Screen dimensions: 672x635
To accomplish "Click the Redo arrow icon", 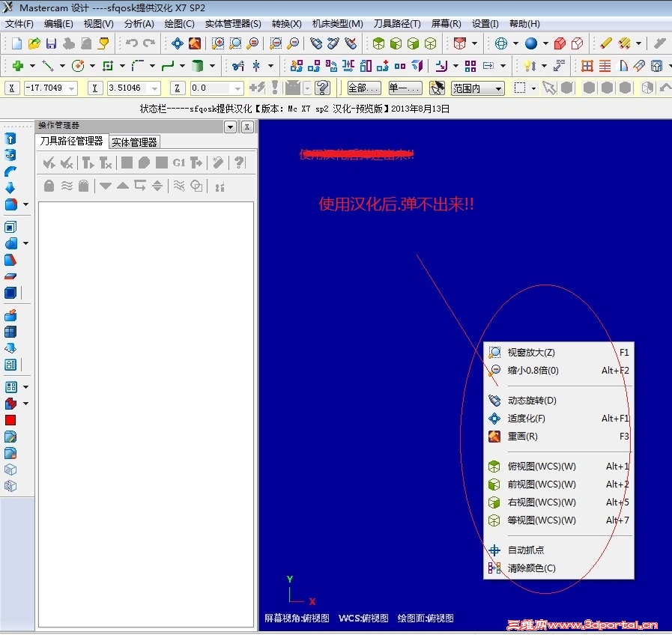I will (x=149, y=43).
